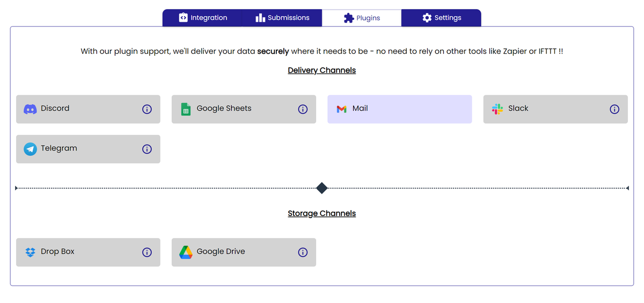The height and width of the screenshot is (303, 644).
Task: Show info for the Telegram plugin
Action: pyautogui.click(x=147, y=149)
